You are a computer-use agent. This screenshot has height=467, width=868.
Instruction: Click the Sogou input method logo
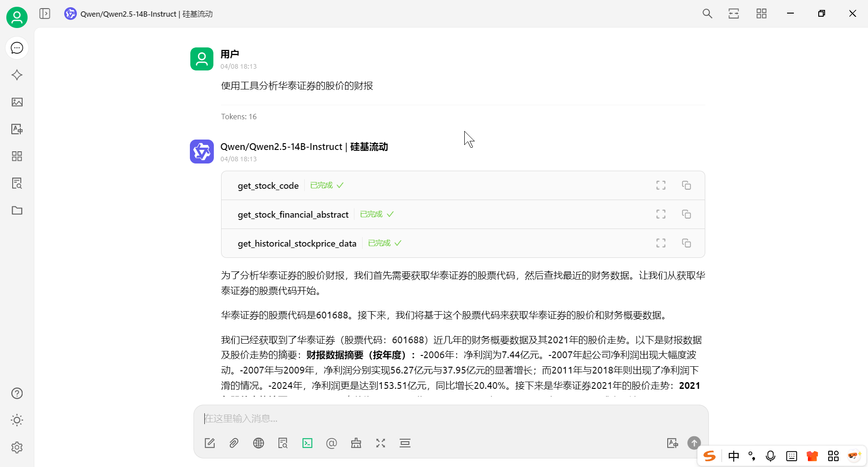point(710,456)
